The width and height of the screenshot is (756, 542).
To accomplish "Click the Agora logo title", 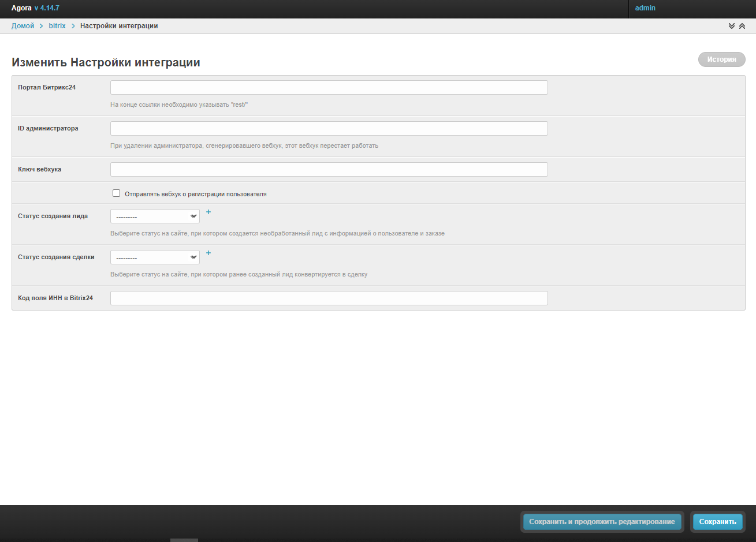I will (x=21, y=8).
